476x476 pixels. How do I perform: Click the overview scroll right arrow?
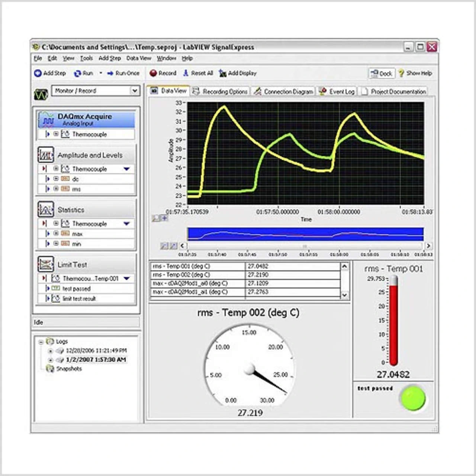(x=428, y=246)
